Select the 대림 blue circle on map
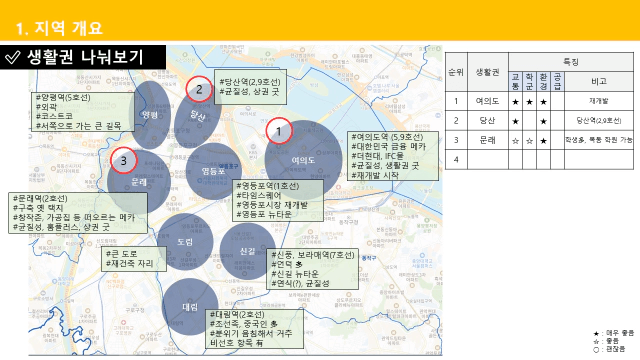 (190, 307)
